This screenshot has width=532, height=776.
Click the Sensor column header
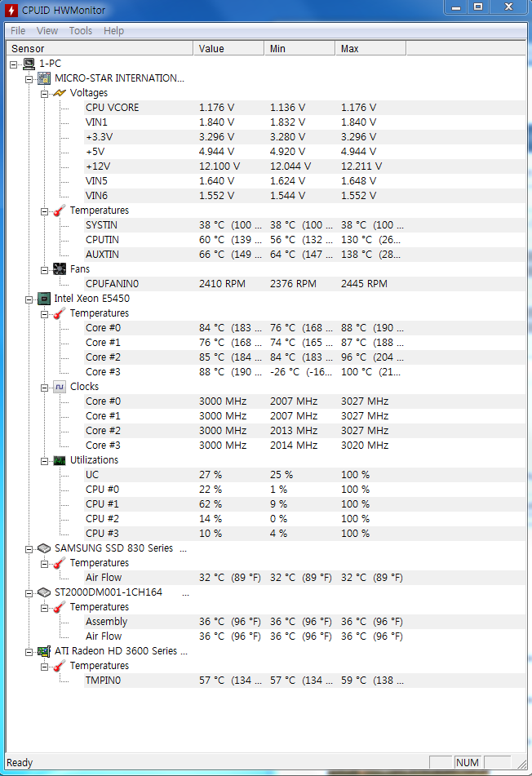click(x=100, y=48)
